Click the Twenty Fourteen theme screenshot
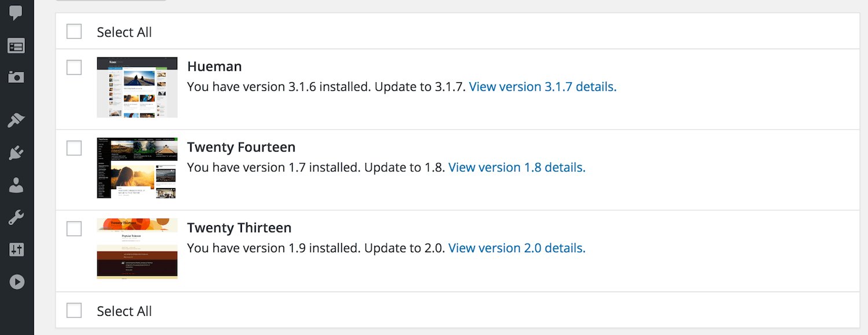868x335 pixels. (137, 168)
